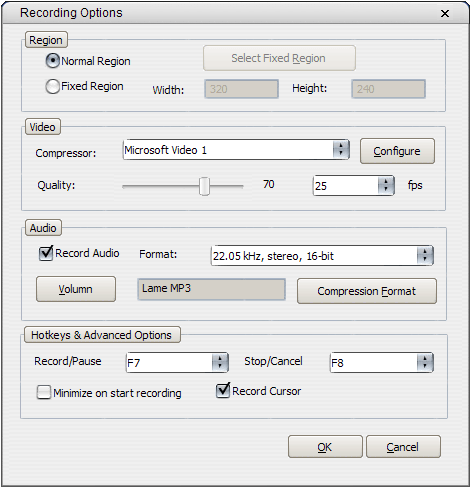470x487 pixels.
Task: Click the Select Fixed Region button
Action: pyautogui.click(x=279, y=58)
